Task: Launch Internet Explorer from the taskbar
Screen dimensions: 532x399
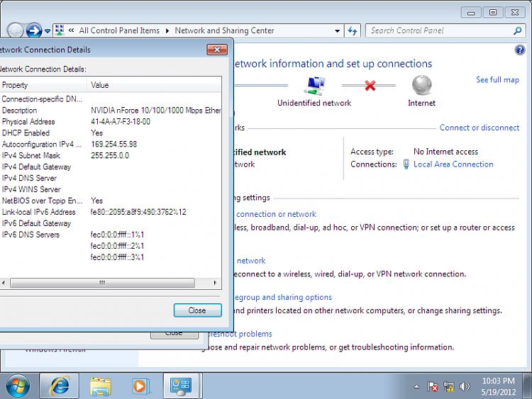Action: point(60,386)
